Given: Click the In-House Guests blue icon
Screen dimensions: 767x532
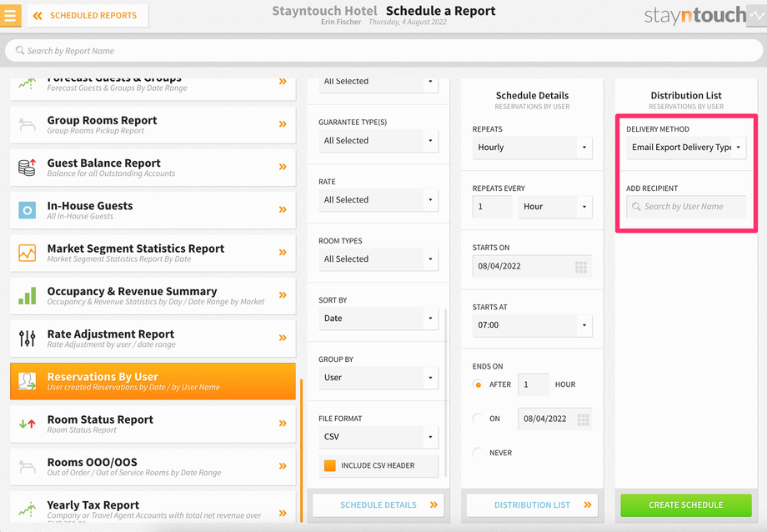Looking at the screenshot, I should [28, 210].
